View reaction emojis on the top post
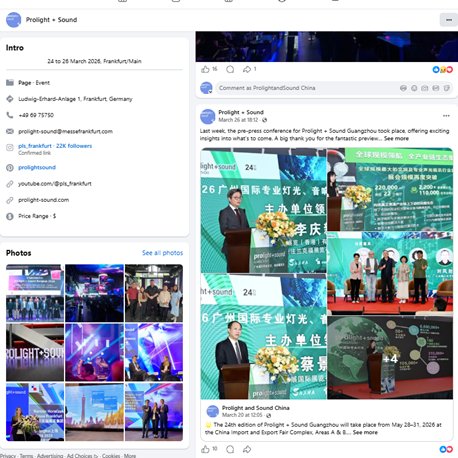The image size is (458, 458). (443, 69)
